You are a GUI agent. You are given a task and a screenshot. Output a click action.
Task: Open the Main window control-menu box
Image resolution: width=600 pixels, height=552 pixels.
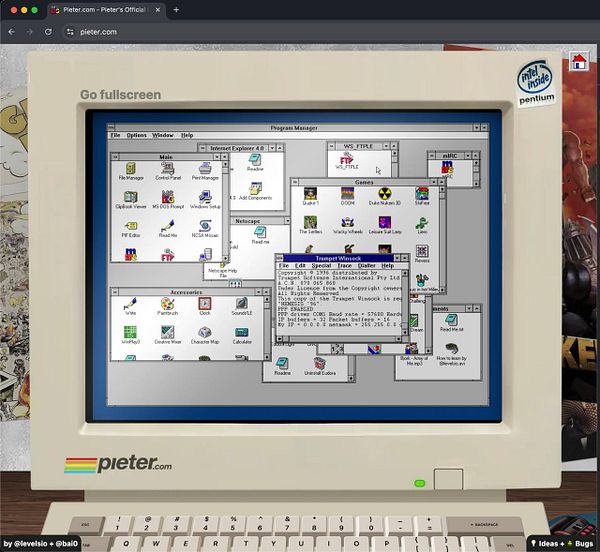(115, 157)
